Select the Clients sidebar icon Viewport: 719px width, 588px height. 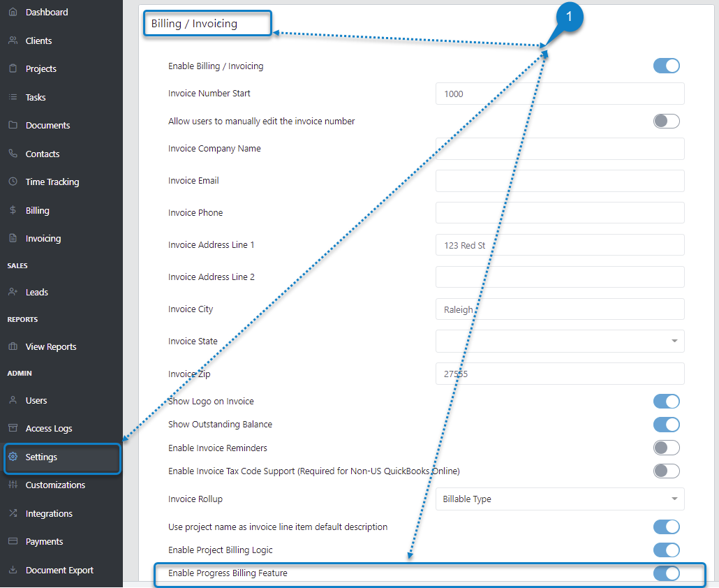(36, 40)
